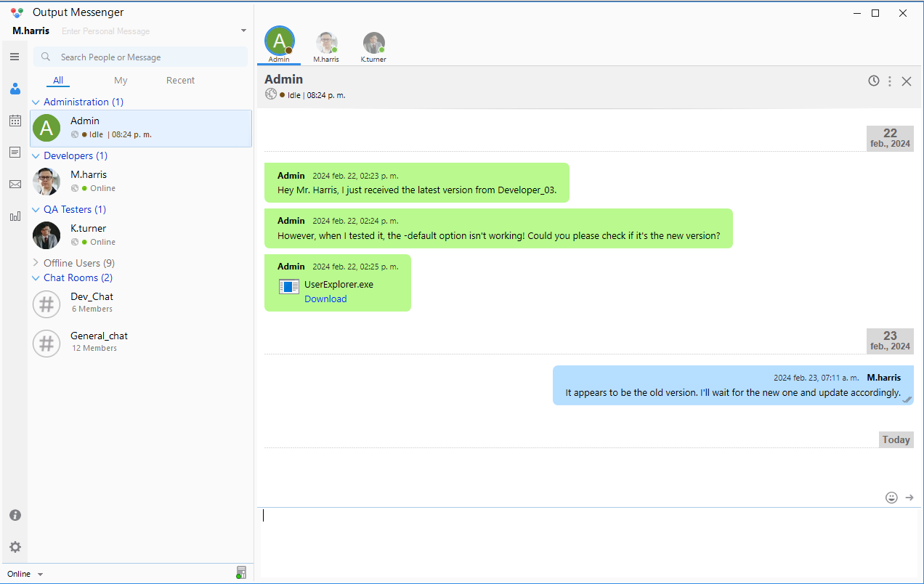Screen dimensions: 924x584
Task: Close the Admin chat panel
Action: coord(907,81)
